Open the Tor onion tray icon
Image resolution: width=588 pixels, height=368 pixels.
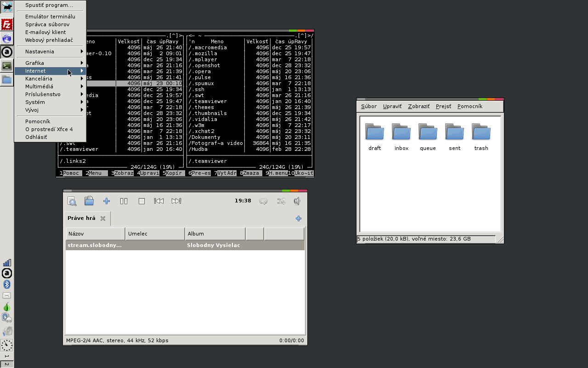coord(7,307)
